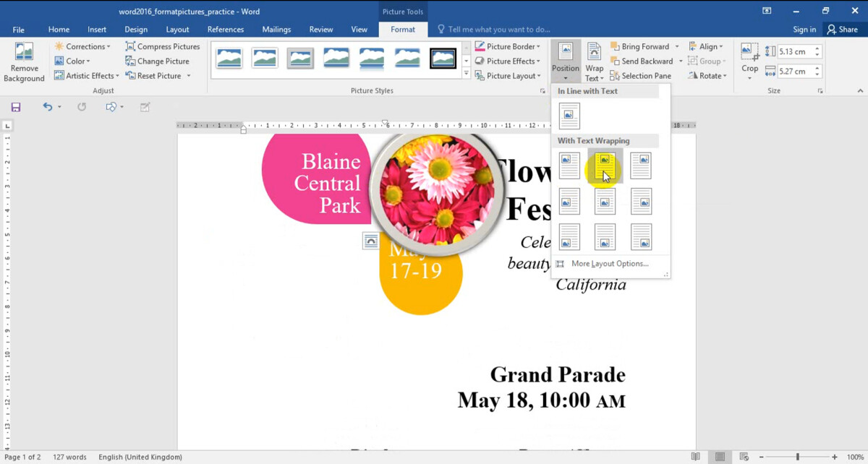Viewport: 868px width, 464px height.
Task: Click the shape width field 5.27 cm
Action: [x=794, y=71]
